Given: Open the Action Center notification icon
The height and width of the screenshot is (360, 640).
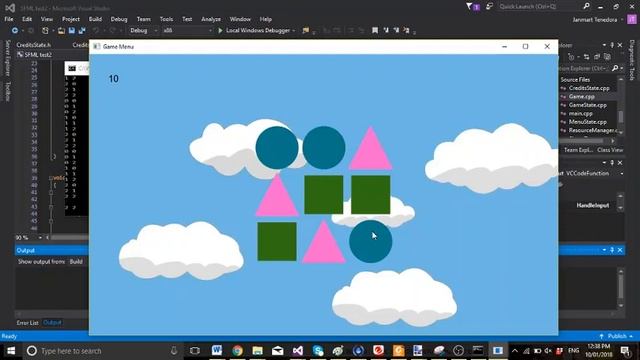Looking at the screenshot, I should [x=625, y=351].
